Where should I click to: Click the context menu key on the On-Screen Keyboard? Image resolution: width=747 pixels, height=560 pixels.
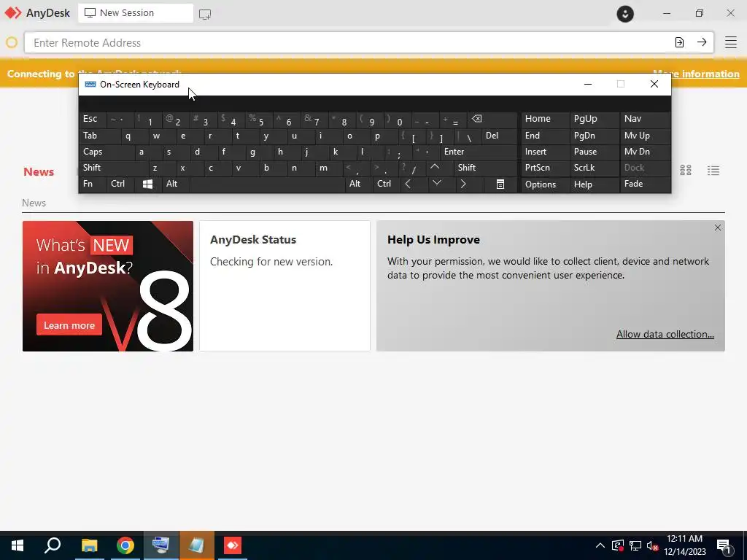(500, 184)
